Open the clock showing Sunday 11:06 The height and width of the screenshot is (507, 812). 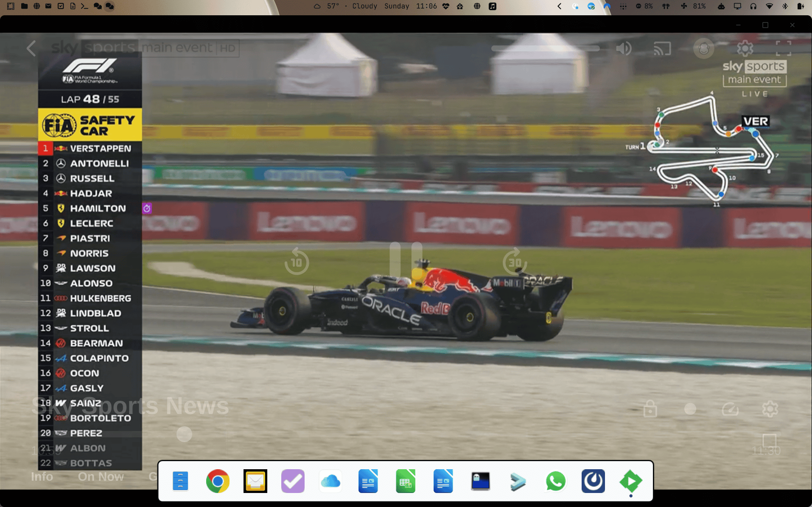[x=410, y=6]
